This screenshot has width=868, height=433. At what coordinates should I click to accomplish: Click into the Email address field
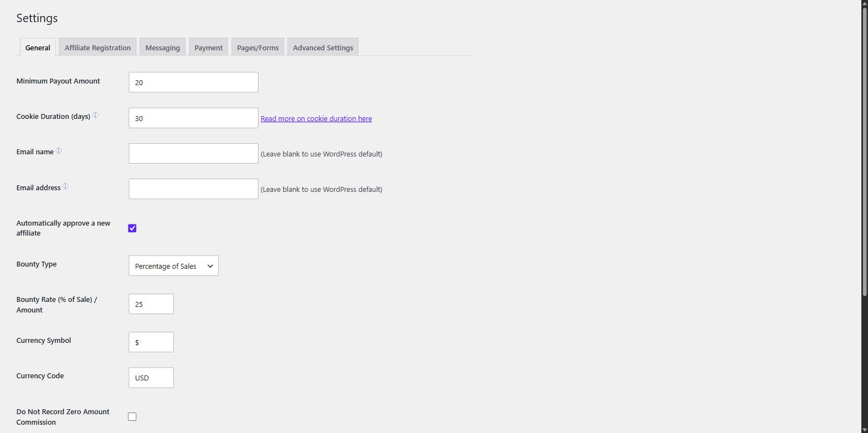pos(193,189)
